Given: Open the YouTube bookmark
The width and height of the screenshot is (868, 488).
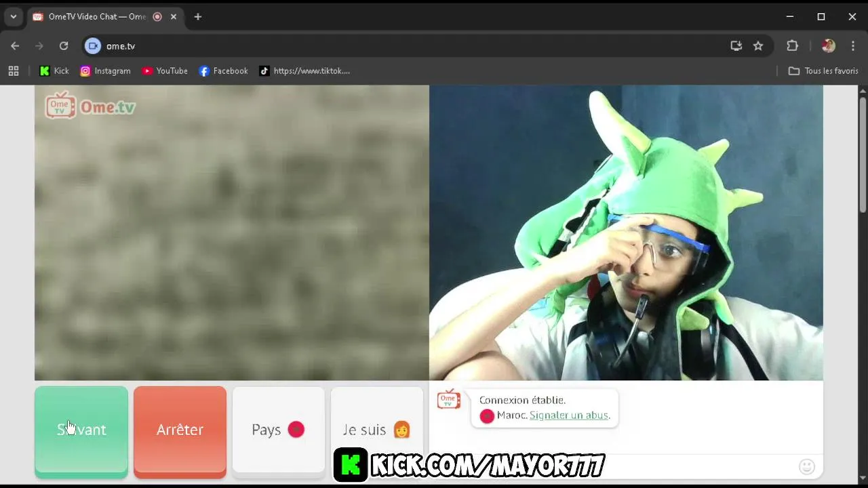Looking at the screenshot, I should tap(165, 71).
